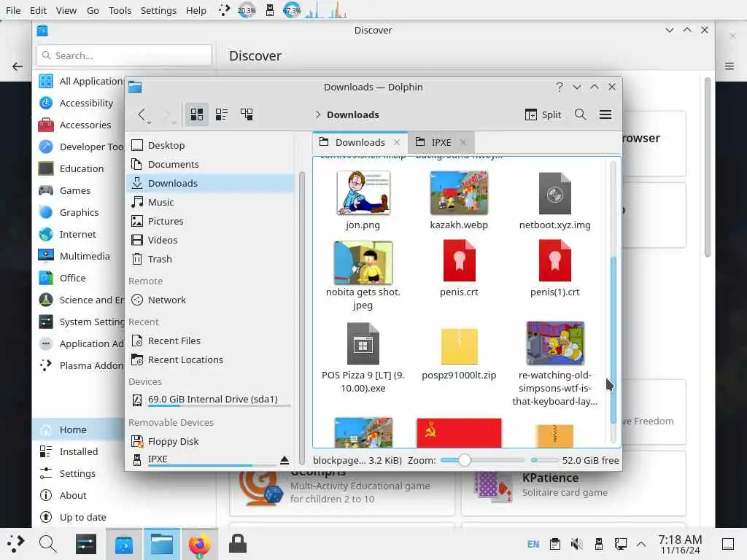
Task: Click the Dolphin help question mark
Action: point(560,87)
